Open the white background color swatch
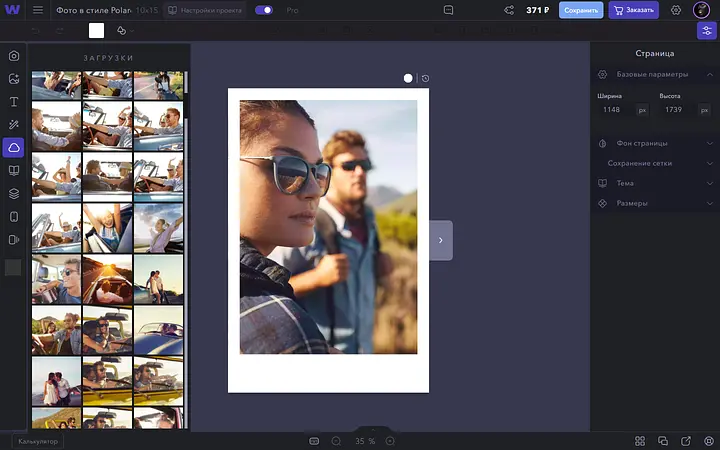This screenshot has height=450, width=720. (96, 31)
